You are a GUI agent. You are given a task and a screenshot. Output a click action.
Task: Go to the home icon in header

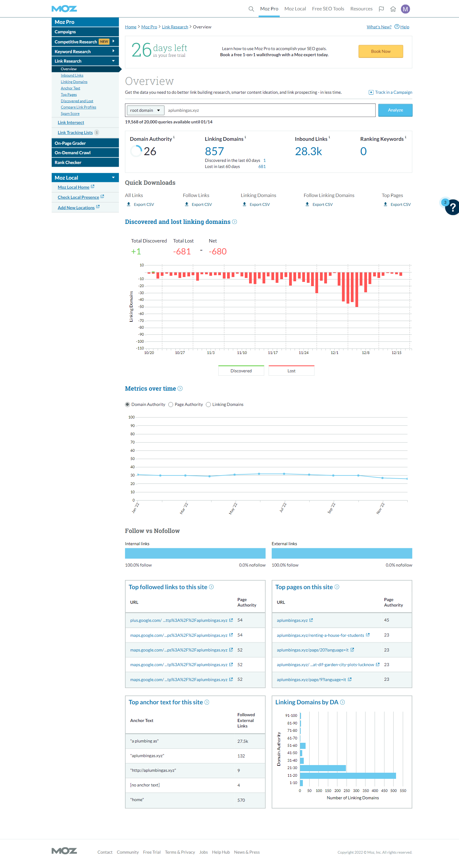pos(393,9)
